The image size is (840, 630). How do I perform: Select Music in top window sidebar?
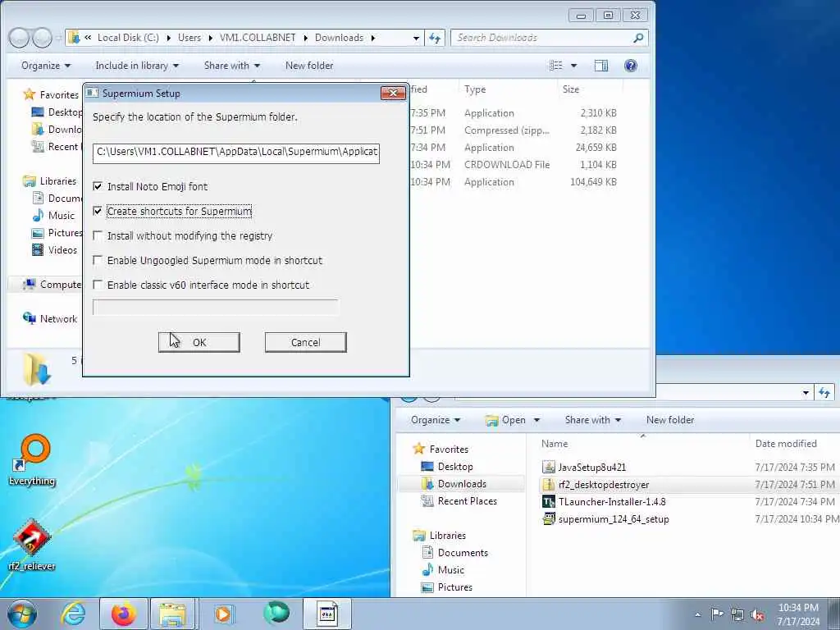pyautogui.click(x=61, y=216)
